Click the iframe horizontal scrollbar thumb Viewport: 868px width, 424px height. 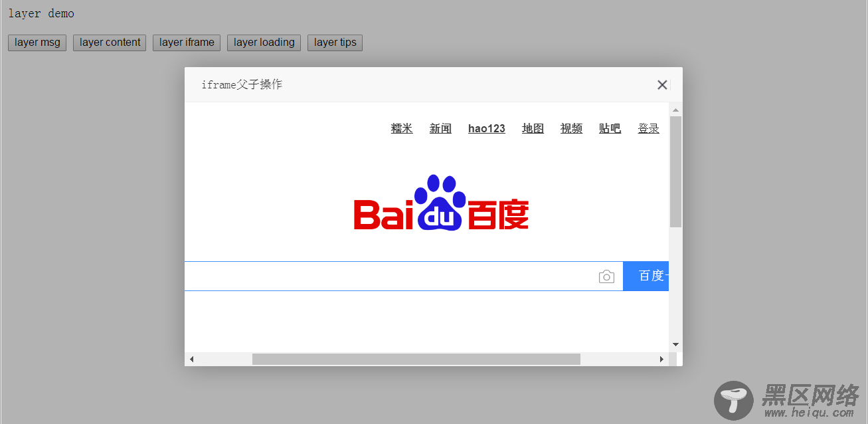416,360
